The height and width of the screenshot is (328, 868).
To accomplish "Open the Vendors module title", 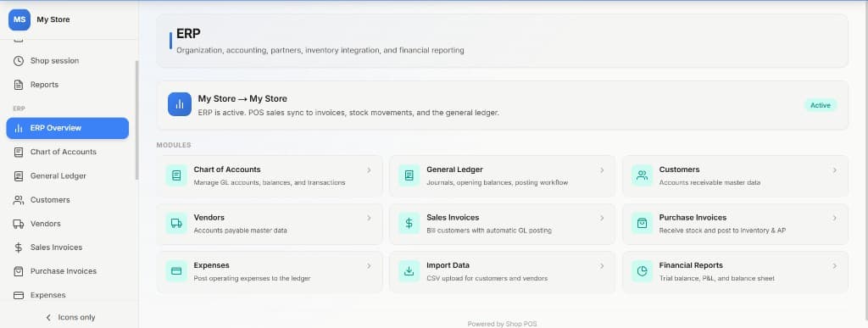I will coord(209,218).
